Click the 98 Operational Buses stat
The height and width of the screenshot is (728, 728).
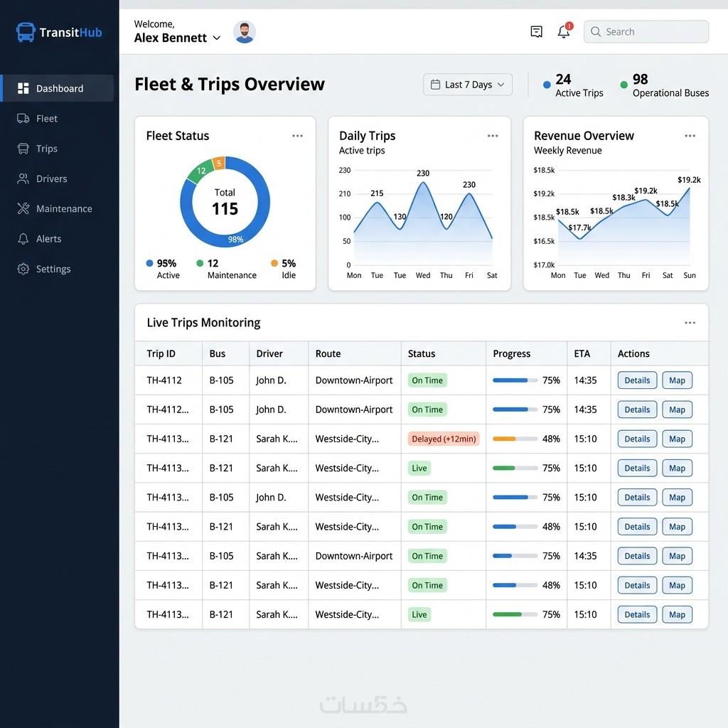tap(665, 85)
